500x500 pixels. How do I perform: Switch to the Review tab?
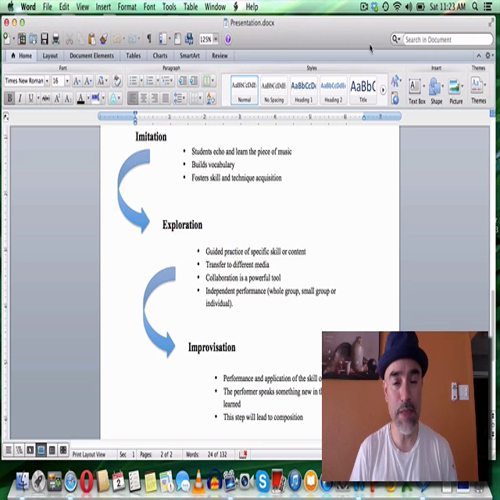click(220, 56)
